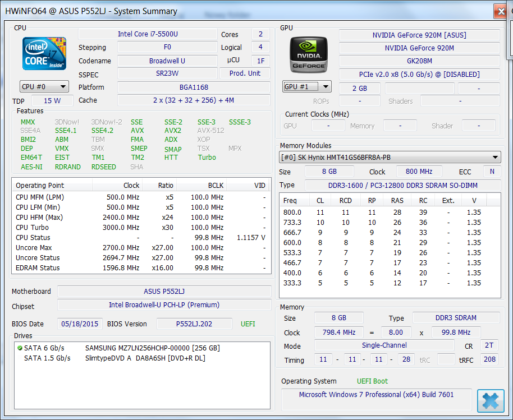The height and width of the screenshot is (420, 513).
Task: Click the ASUS P552LJ motherboard field
Action: [x=164, y=291]
